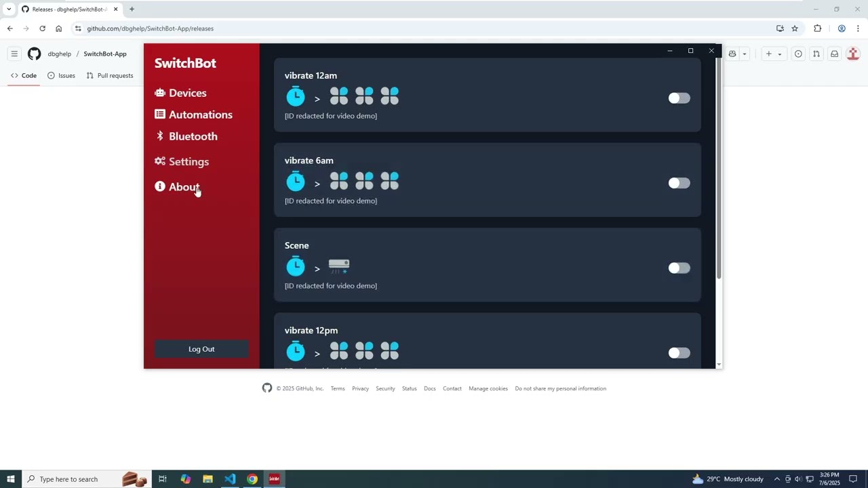Open the GitHub notifications inbox
Image resolution: width=868 pixels, height=488 pixels.
point(835,54)
